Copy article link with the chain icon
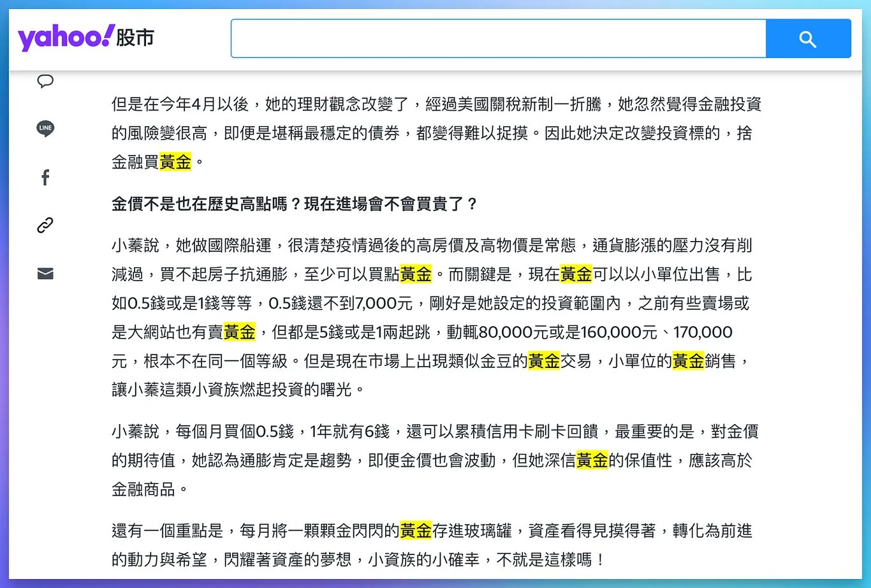 45,225
